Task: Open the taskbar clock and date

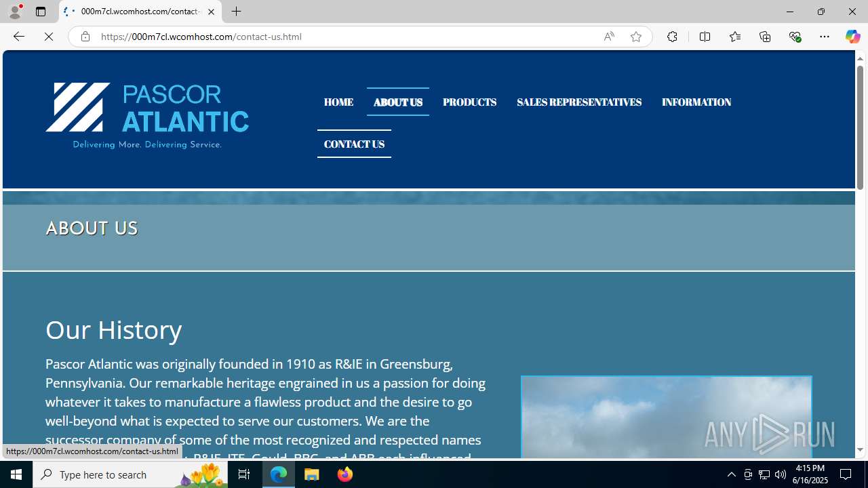Action: [810, 474]
